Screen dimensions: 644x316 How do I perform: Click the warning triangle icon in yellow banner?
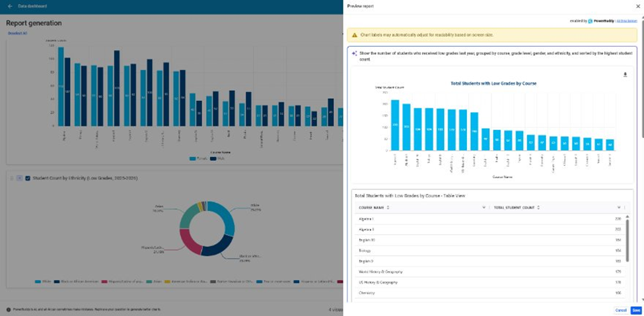[x=355, y=34]
